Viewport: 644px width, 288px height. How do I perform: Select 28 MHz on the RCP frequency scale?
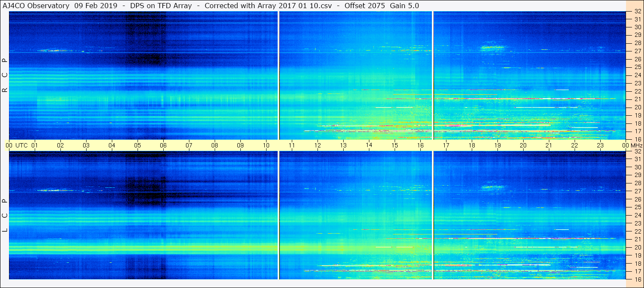(x=637, y=43)
